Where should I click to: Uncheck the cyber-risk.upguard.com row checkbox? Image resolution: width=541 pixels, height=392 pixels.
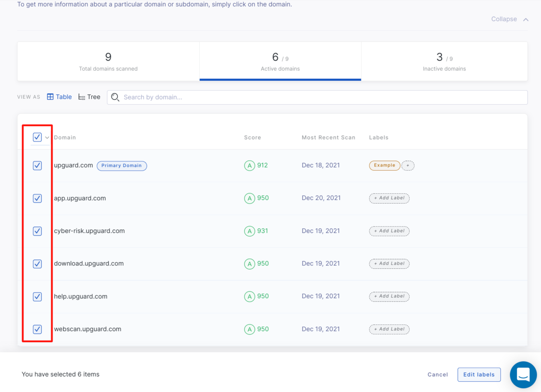tap(37, 231)
